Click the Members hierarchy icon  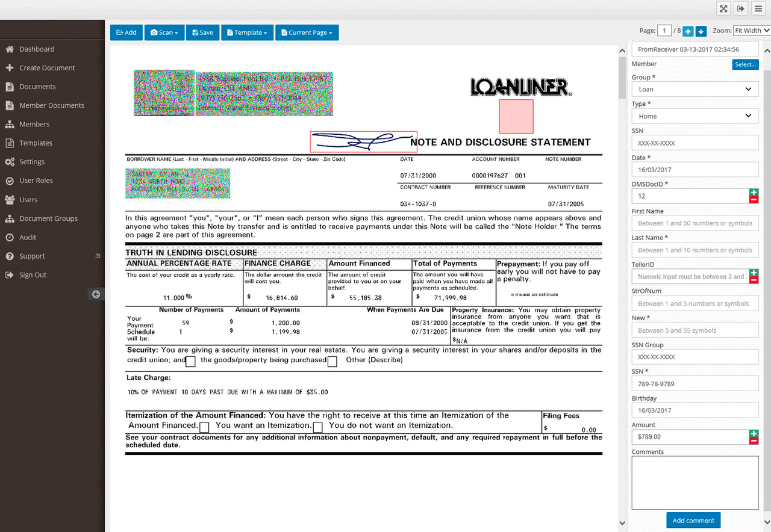click(9, 124)
